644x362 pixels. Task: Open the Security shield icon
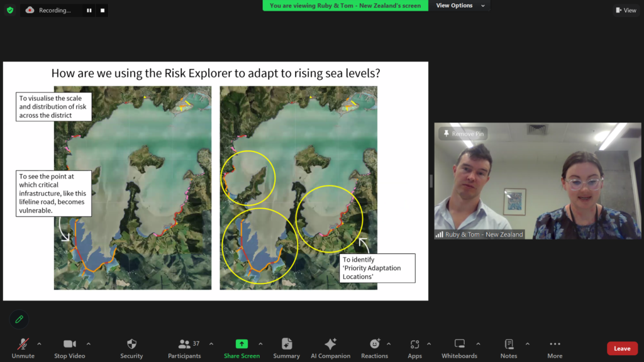(x=131, y=344)
